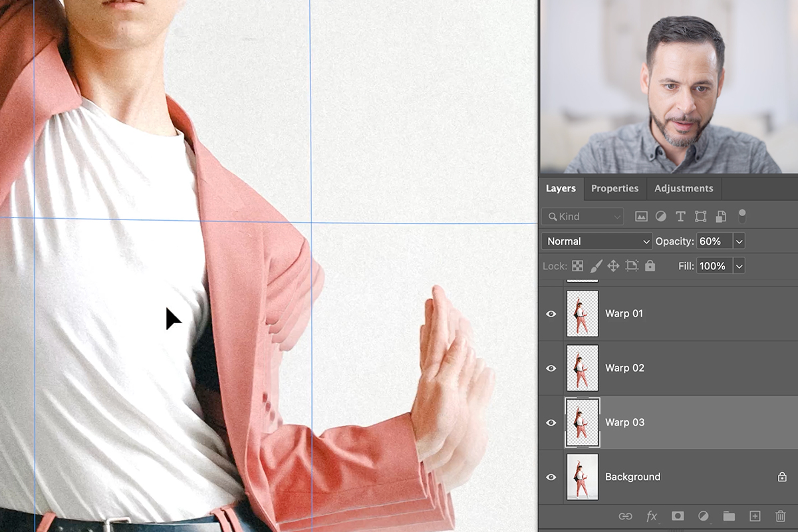Unlock the Background layer padlock
Viewport: 798px width, 532px height.
point(783,477)
